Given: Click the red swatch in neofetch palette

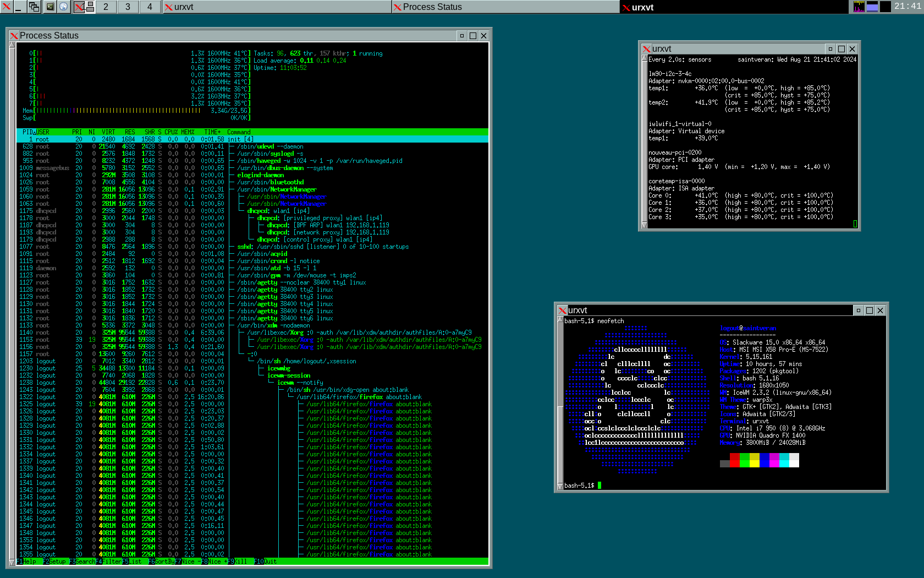Looking at the screenshot, I should [x=735, y=460].
